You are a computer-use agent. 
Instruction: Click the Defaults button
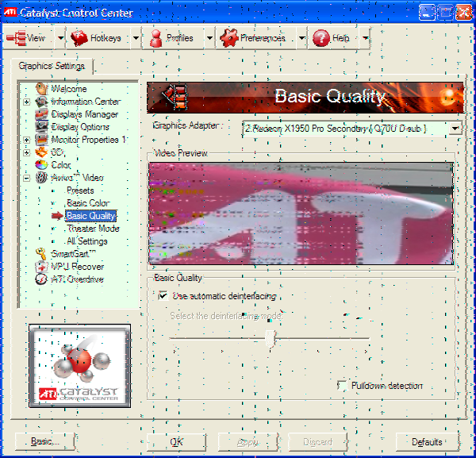pos(427,442)
